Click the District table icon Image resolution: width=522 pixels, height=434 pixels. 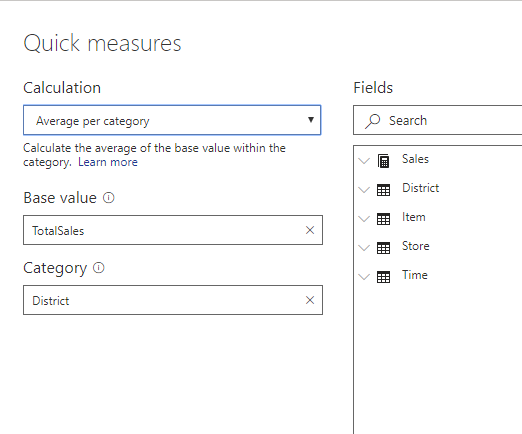click(x=383, y=190)
